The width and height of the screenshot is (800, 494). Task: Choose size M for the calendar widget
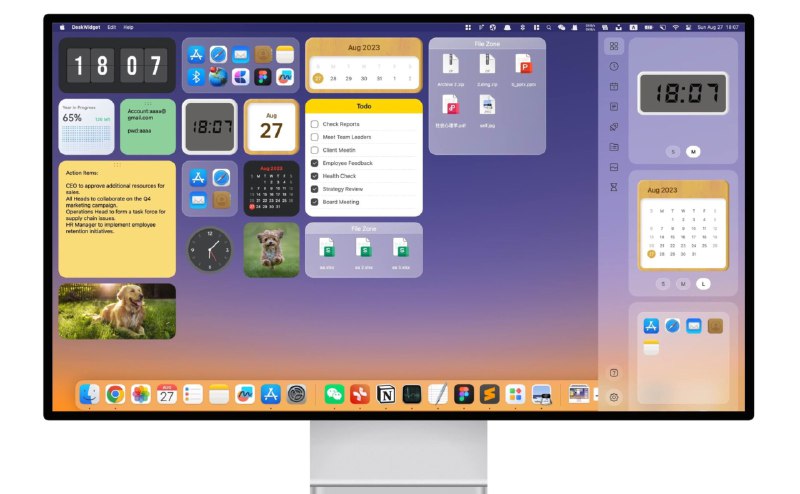(683, 284)
